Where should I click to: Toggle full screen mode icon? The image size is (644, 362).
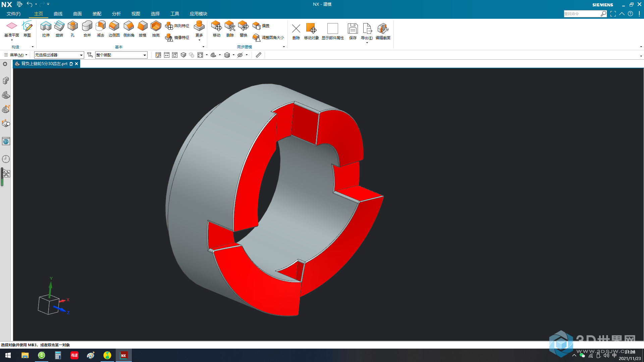(x=613, y=14)
